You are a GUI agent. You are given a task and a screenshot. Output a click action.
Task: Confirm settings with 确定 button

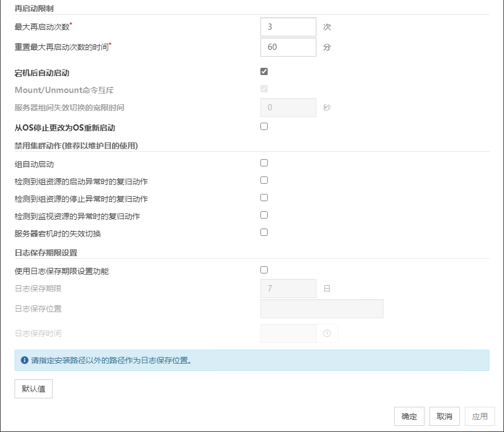tap(409, 416)
